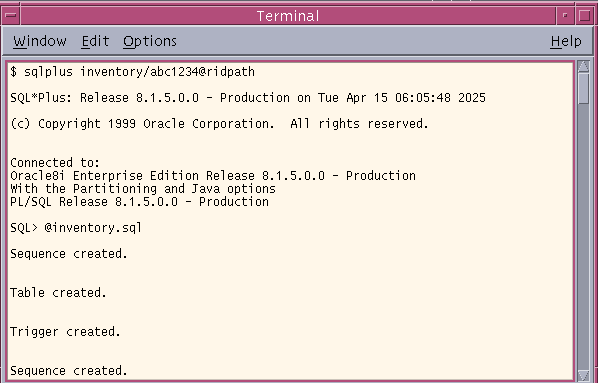The width and height of the screenshot is (598, 383).
Task: Click the first 'Sequence created.' message
Action: pyautogui.click(x=69, y=254)
